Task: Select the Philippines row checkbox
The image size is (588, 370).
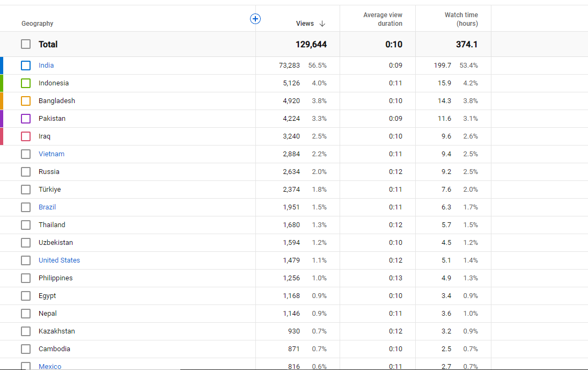Action: (x=26, y=278)
